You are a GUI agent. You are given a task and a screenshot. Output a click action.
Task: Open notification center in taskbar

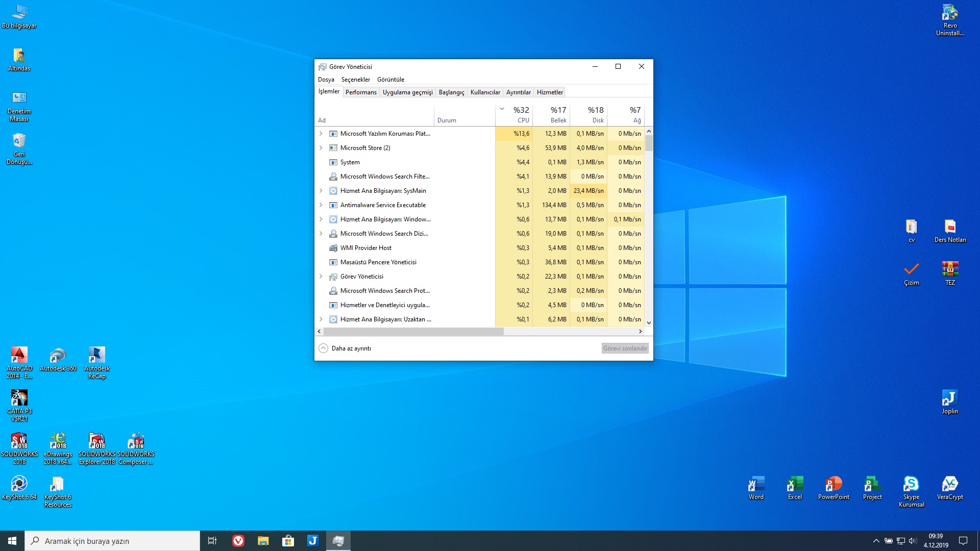coord(963,541)
